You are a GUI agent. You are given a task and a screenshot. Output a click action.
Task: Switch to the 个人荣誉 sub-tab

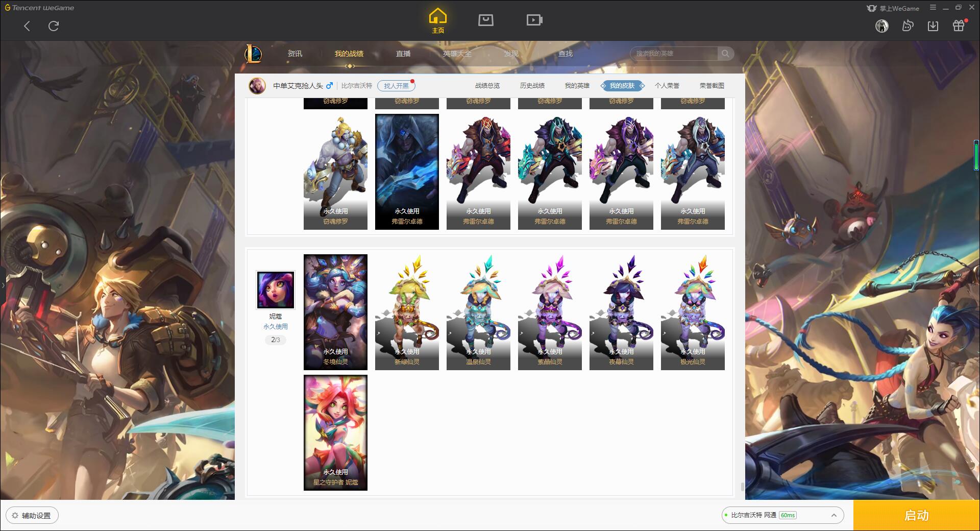(x=667, y=86)
